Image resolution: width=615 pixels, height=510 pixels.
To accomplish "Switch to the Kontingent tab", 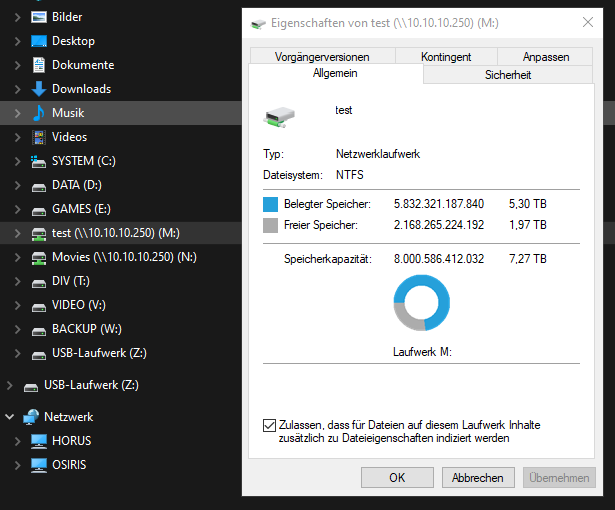I will click(446, 56).
